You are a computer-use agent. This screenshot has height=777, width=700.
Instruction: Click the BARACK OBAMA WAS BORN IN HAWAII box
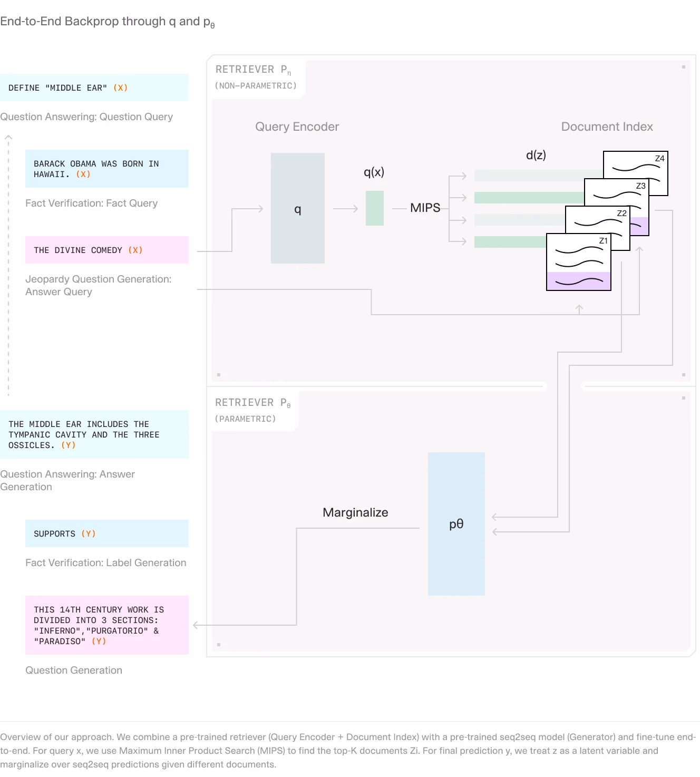[107, 169]
